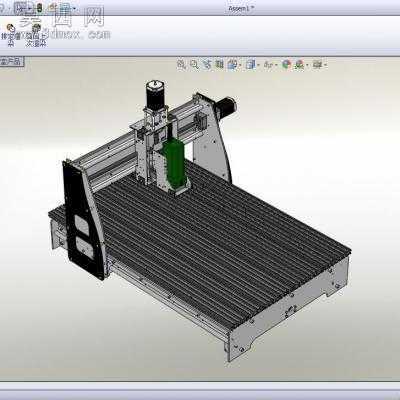Image resolution: width=400 pixels, height=400 pixels.
Task: Click the View Settings monitor icon
Action: (x=317, y=64)
